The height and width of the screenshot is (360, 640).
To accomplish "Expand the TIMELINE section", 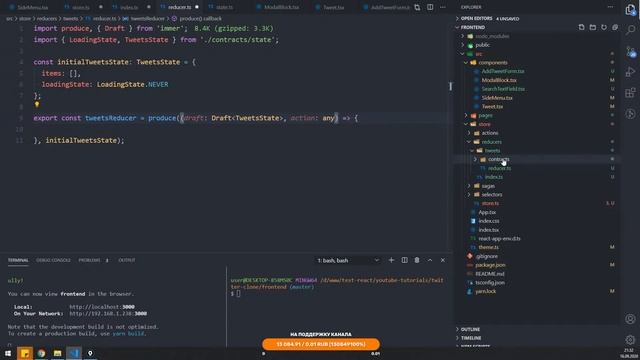I will click(x=471, y=338).
